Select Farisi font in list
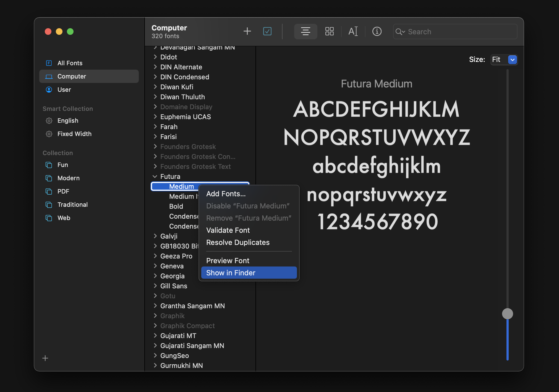The image size is (559, 392). click(168, 137)
